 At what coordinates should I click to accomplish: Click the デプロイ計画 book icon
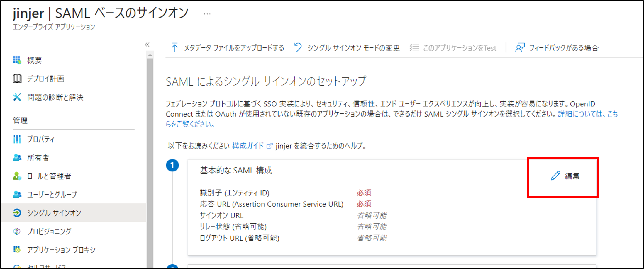17,79
